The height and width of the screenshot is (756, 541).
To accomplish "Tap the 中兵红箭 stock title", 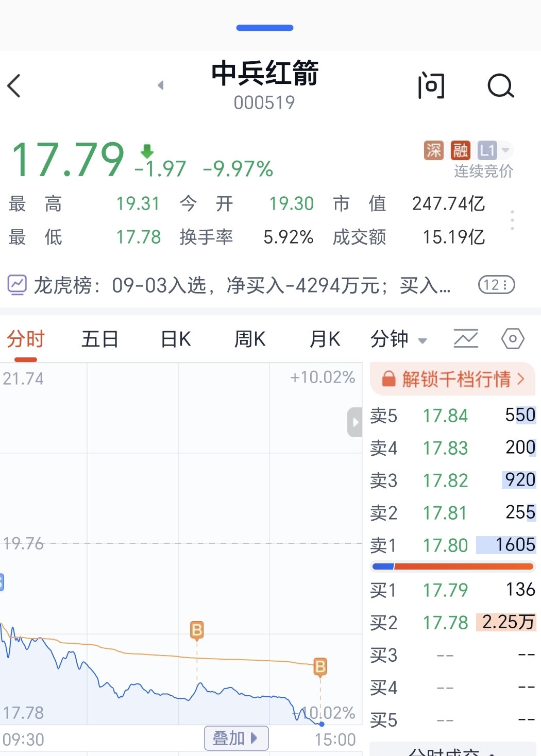I will point(265,73).
